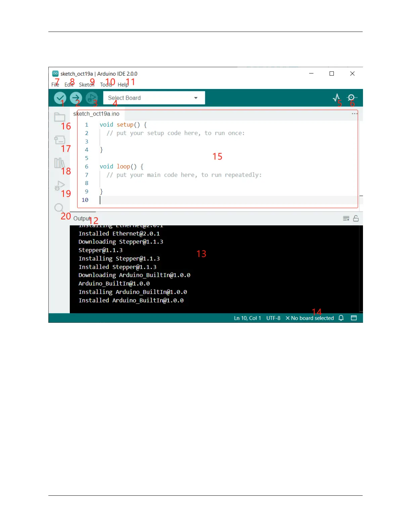Open the editor tab options ellipsis
The width and height of the screenshot is (411, 532).
(355, 114)
